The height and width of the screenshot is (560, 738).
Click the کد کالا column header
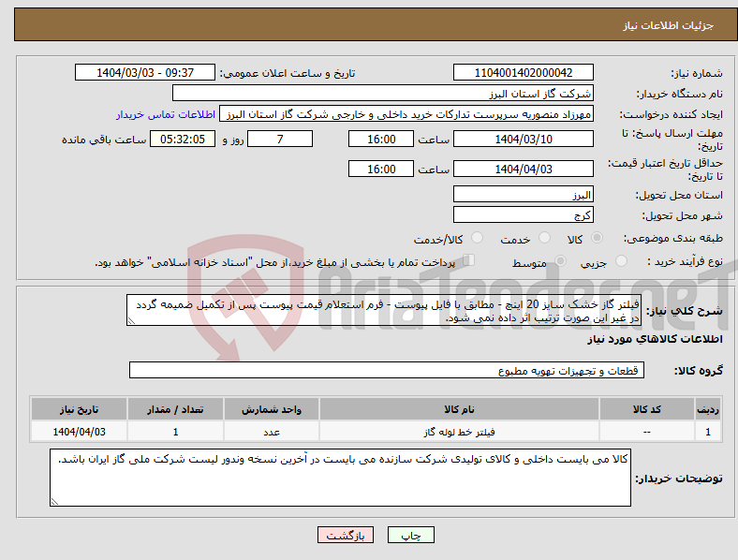[x=647, y=409]
